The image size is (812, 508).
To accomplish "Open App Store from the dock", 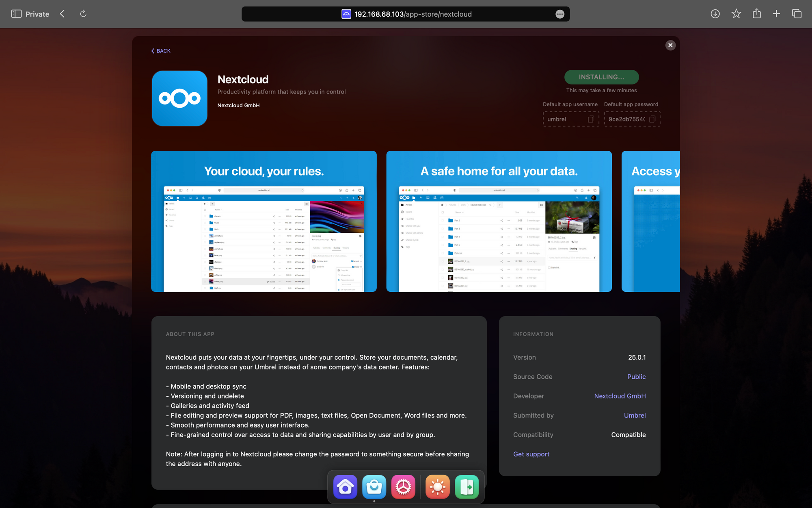I will (374, 486).
